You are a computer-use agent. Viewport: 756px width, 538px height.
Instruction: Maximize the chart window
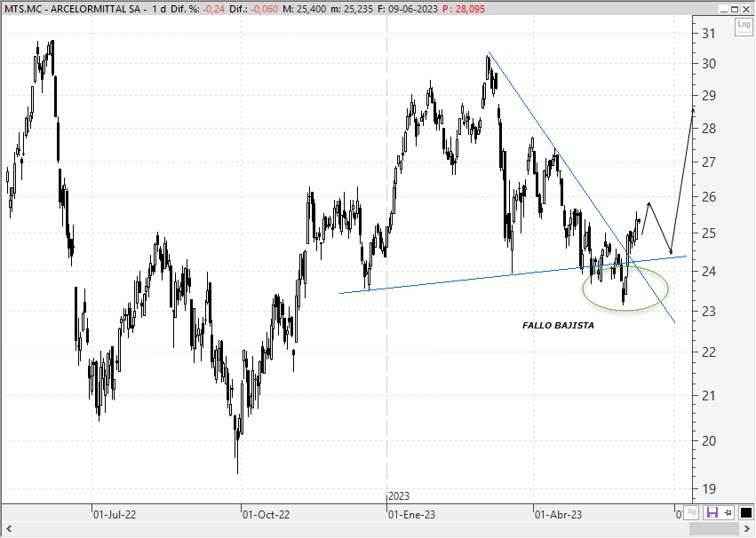[x=735, y=9]
